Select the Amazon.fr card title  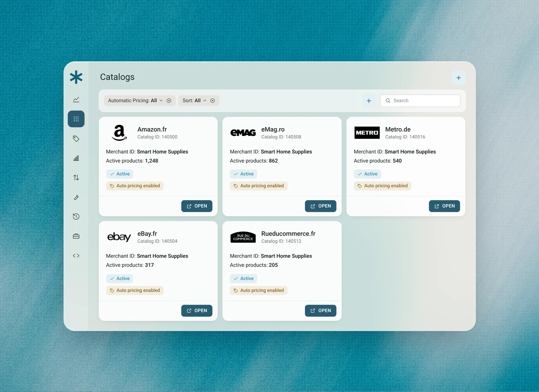tap(152, 130)
